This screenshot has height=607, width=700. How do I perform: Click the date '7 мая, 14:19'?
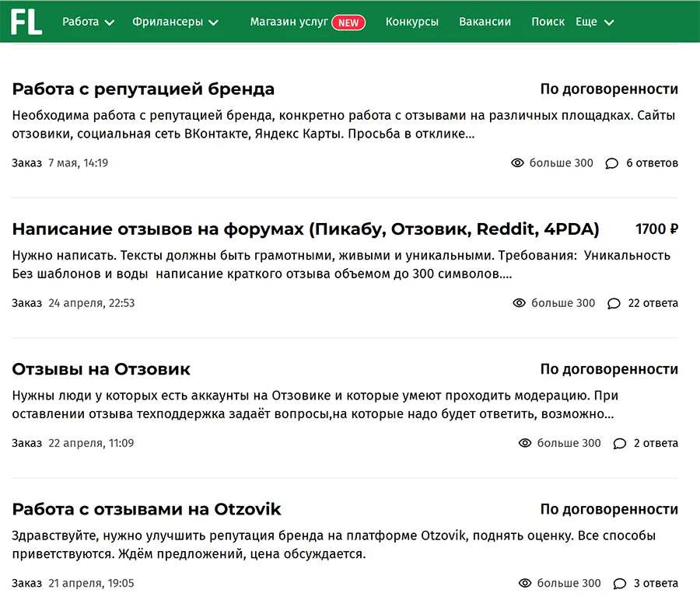78,162
